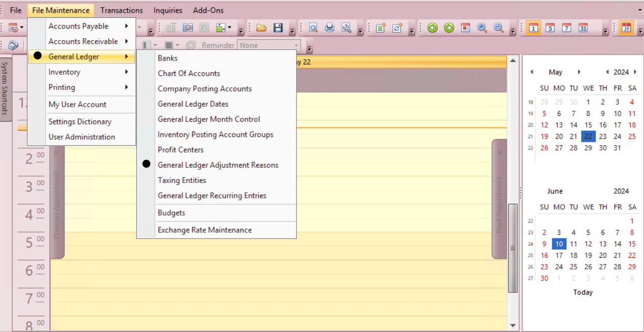Click the save floppy disk icon
Viewport: 644px width, 332px height.
tap(278, 28)
